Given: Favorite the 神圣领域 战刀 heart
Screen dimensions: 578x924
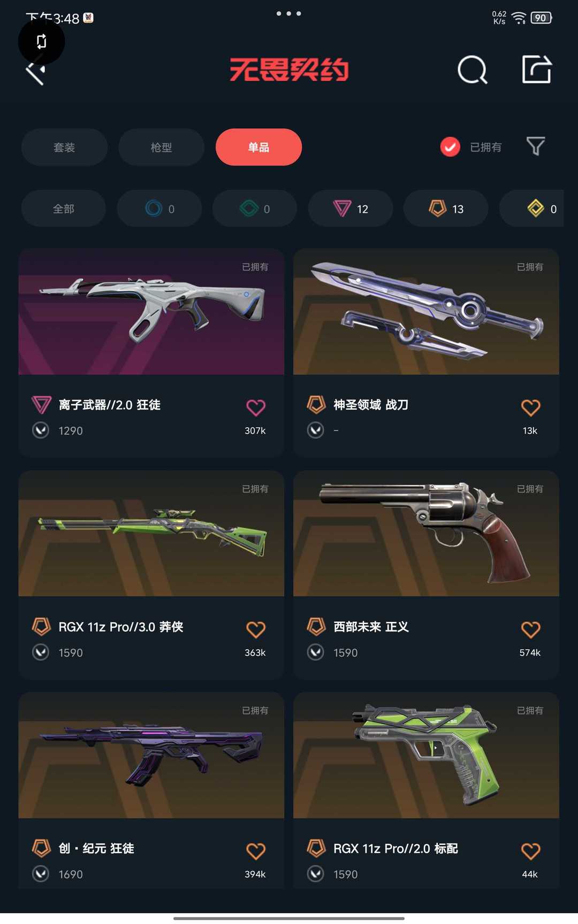Looking at the screenshot, I should [530, 407].
